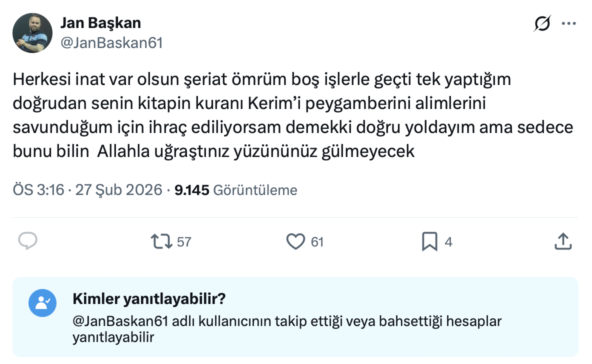Click the display name Jan Başkan
Image resolution: width=592 pixels, height=364 pixels.
pyautogui.click(x=100, y=23)
